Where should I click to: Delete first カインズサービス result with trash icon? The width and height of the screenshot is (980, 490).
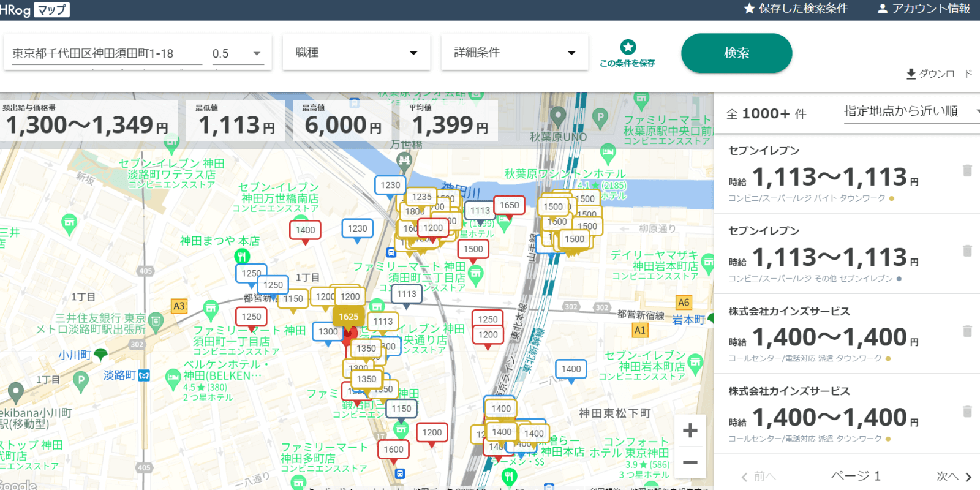click(x=967, y=331)
